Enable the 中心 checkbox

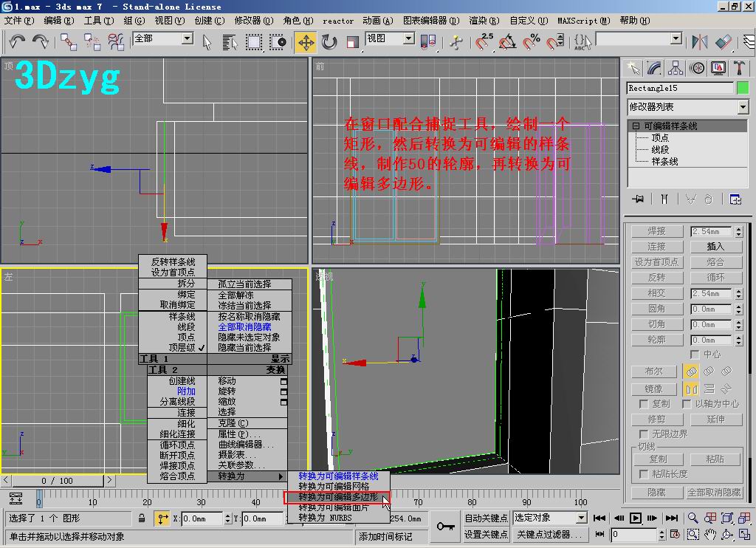coord(695,355)
